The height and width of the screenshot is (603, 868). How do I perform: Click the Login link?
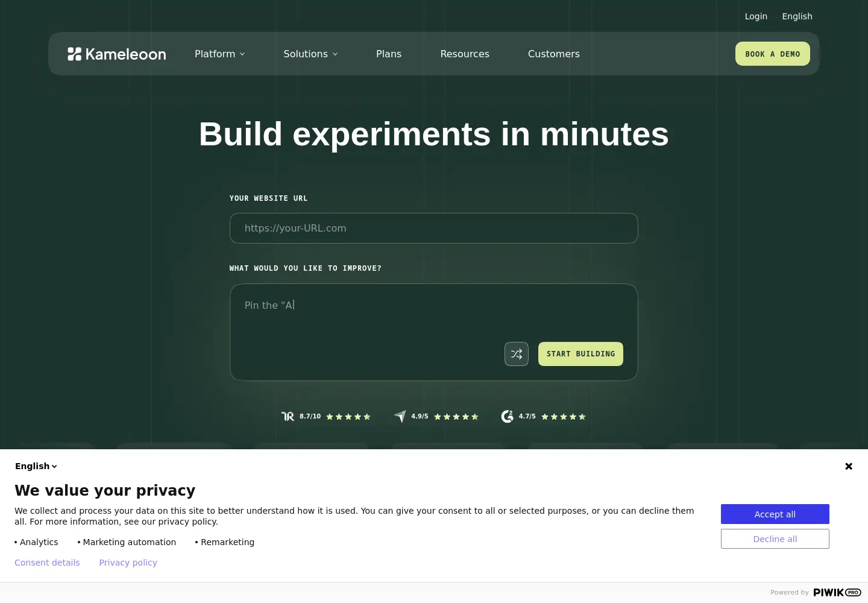coord(756,16)
